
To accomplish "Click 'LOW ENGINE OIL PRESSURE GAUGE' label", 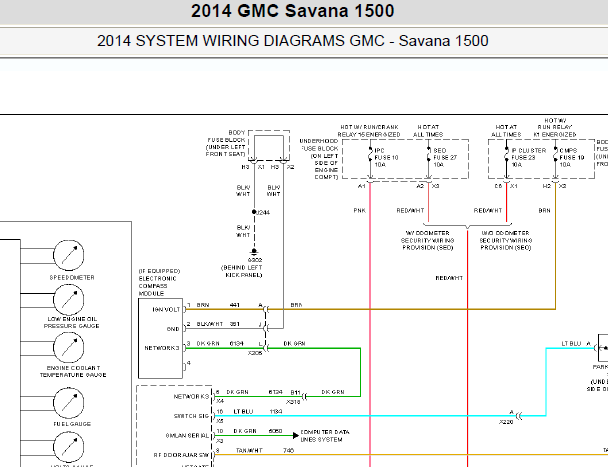I will (x=71, y=322).
